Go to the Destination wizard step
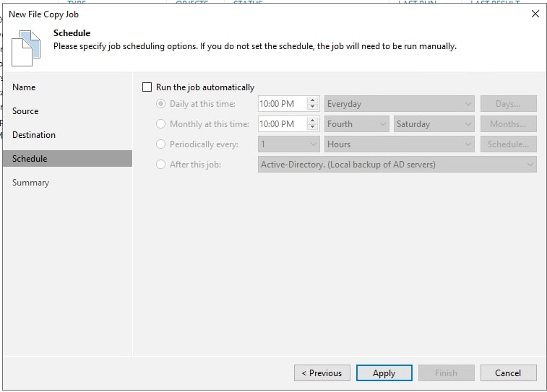This screenshot has height=392, width=547. point(34,135)
